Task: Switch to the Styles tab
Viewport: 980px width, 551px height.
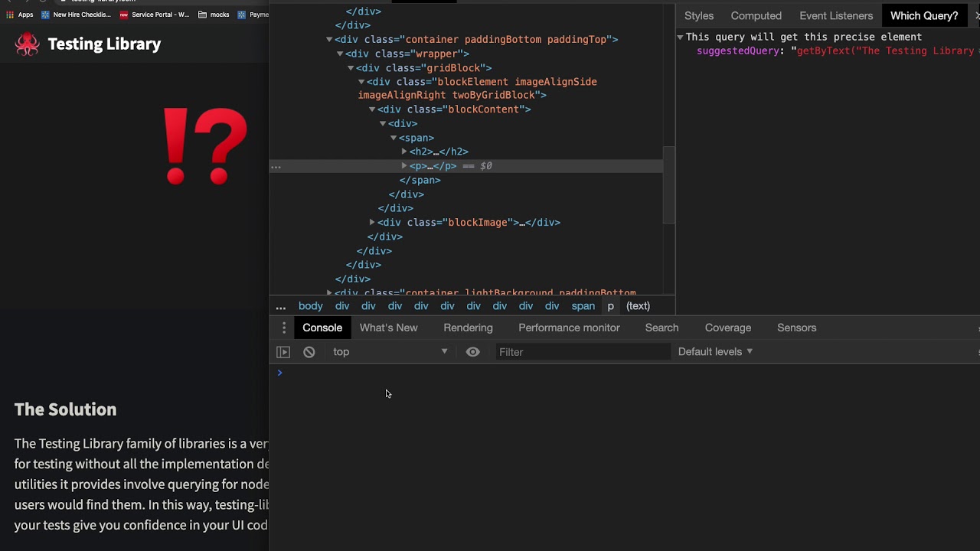Action: [x=699, y=15]
